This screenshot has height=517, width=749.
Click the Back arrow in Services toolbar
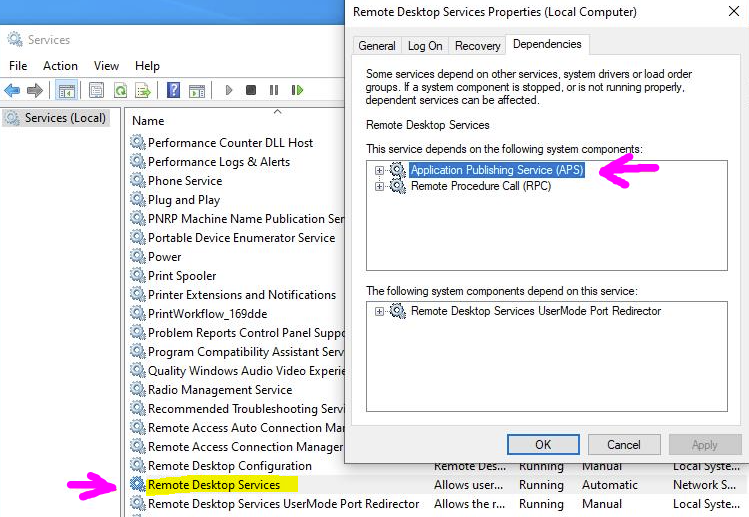[13, 91]
